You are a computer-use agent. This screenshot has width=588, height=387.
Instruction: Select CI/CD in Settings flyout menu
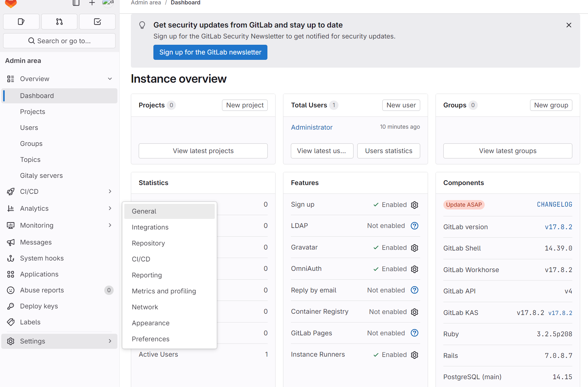pyautogui.click(x=169, y=259)
